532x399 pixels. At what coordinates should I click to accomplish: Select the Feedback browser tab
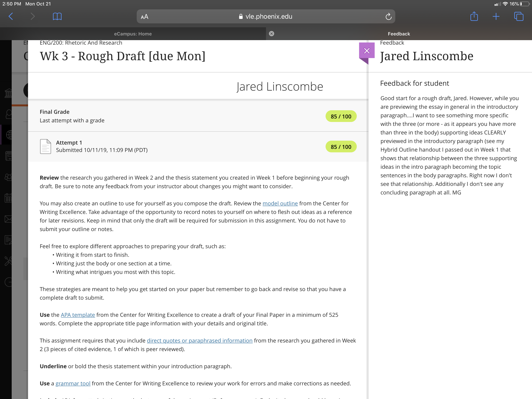coord(399,34)
